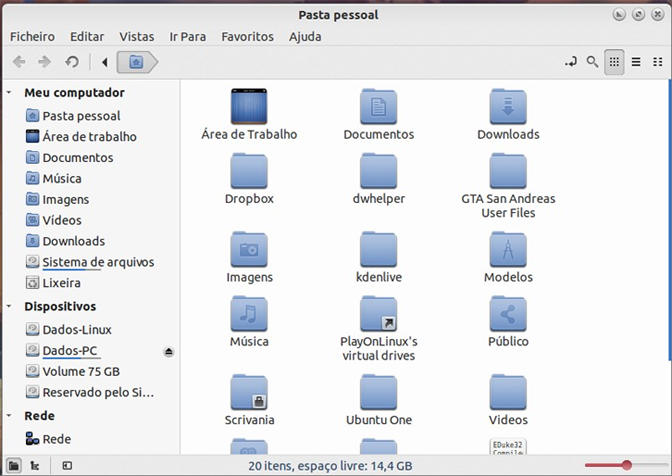Select Sistema de arquivos in sidebar

coord(97,262)
